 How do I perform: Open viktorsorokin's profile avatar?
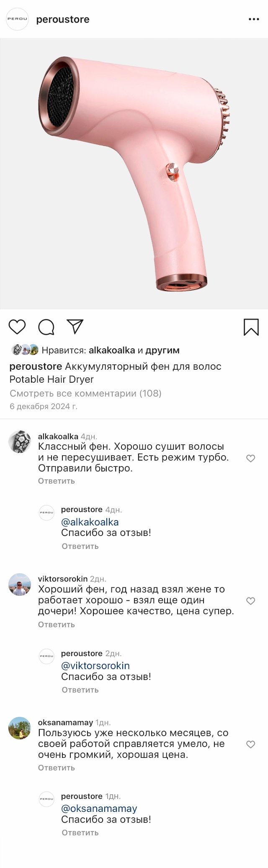[x=20, y=585]
